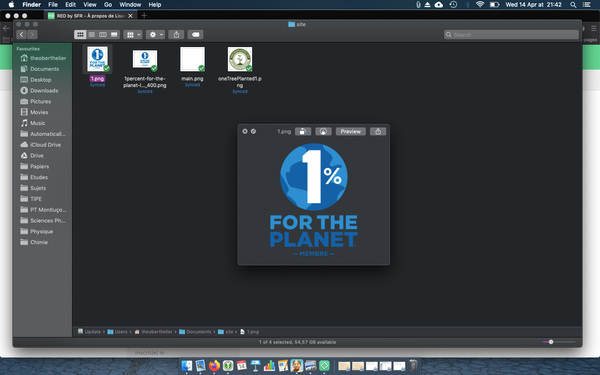The height and width of the screenshot is (375, 600).
Task: Click the Finder Search field
Action: 511,35
